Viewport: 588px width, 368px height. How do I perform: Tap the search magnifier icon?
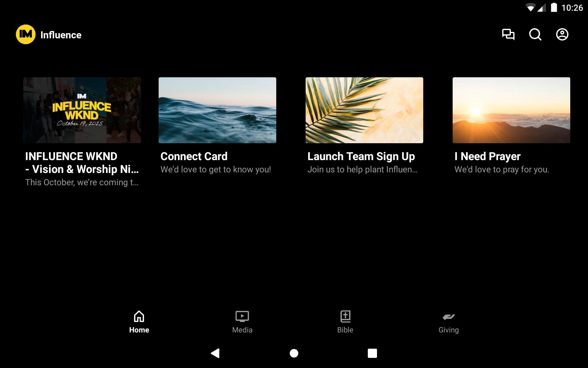[535, 34]
